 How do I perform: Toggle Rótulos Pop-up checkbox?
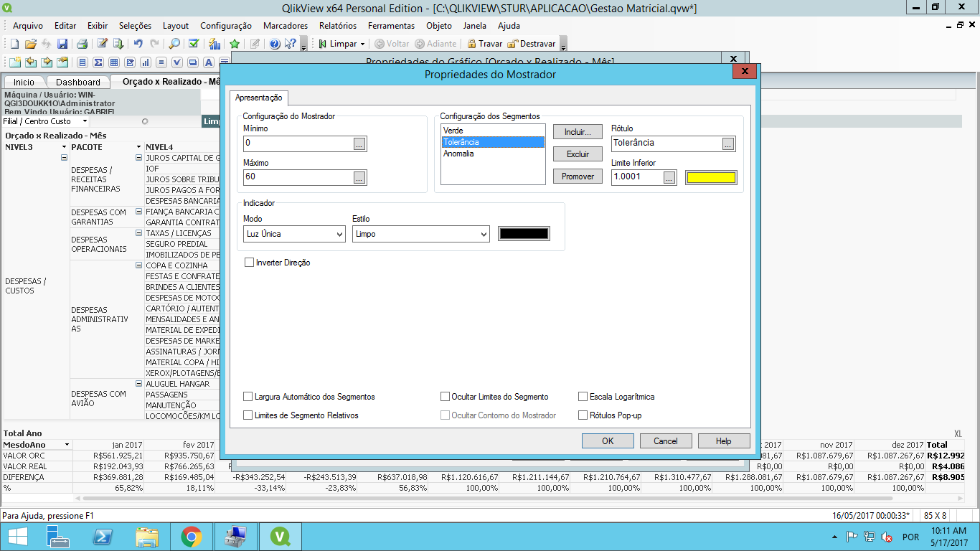[x=583, y=415]
